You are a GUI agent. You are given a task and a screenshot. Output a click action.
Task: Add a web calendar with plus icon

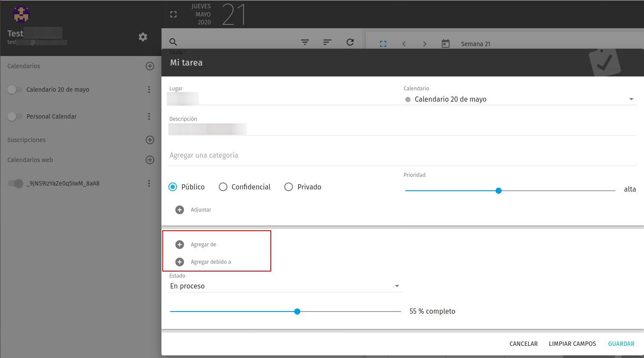point(150,160)
